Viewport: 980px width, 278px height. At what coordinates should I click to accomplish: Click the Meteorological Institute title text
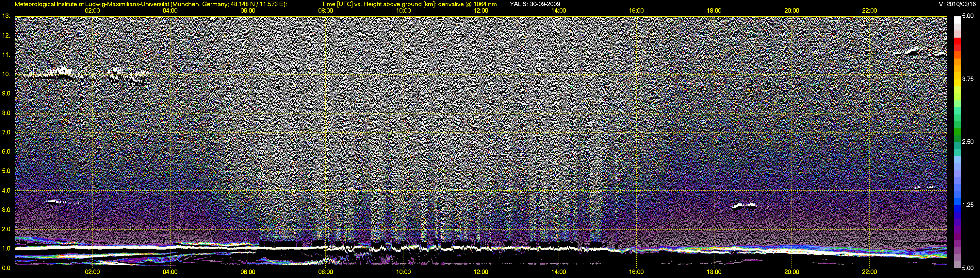click(152, 4)
